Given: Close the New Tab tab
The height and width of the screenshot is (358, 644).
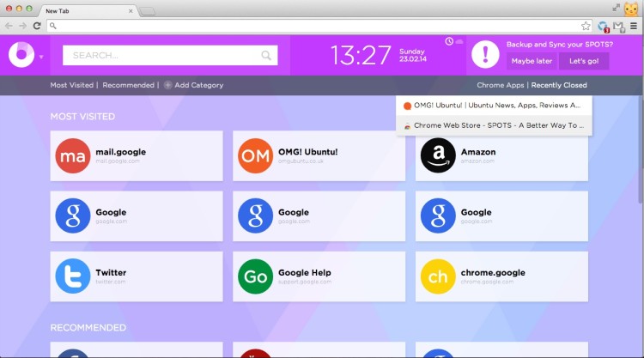Looking at the screenshot, I should (x=131, y=11).
